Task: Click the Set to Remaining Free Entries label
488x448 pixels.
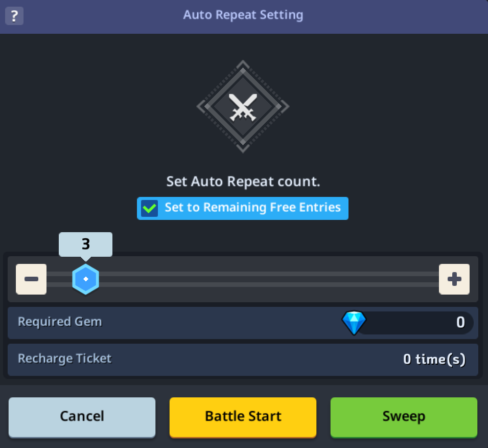Action: [x=253, y=208]
